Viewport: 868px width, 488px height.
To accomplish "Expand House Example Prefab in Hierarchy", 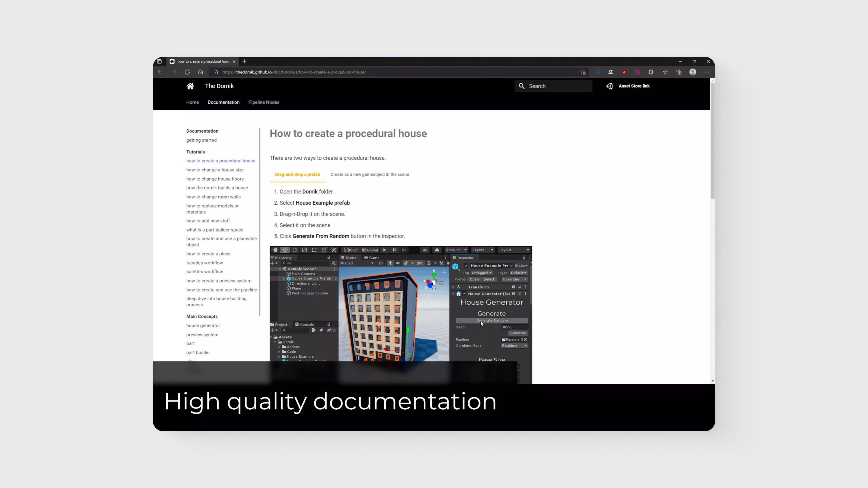I will 284,279.
